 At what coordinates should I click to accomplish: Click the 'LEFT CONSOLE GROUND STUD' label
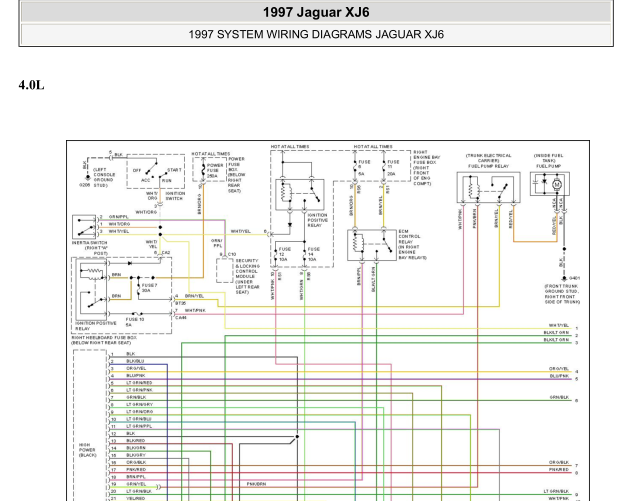tap(104, 177)
